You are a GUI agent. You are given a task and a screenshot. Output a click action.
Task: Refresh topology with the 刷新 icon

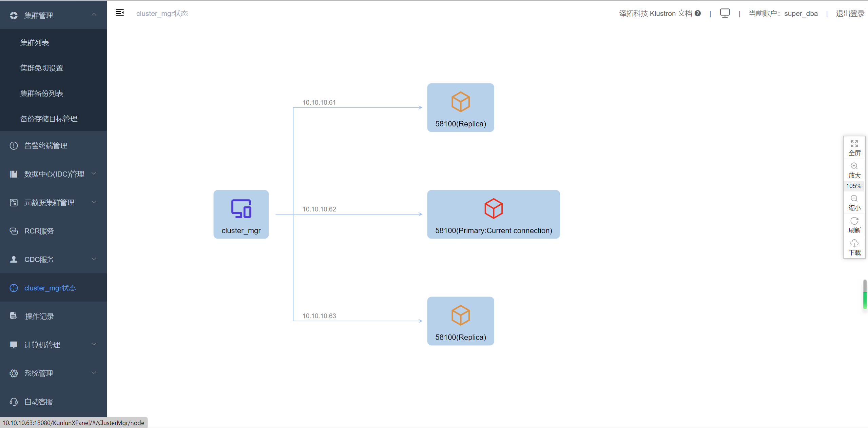coord(854,221)
